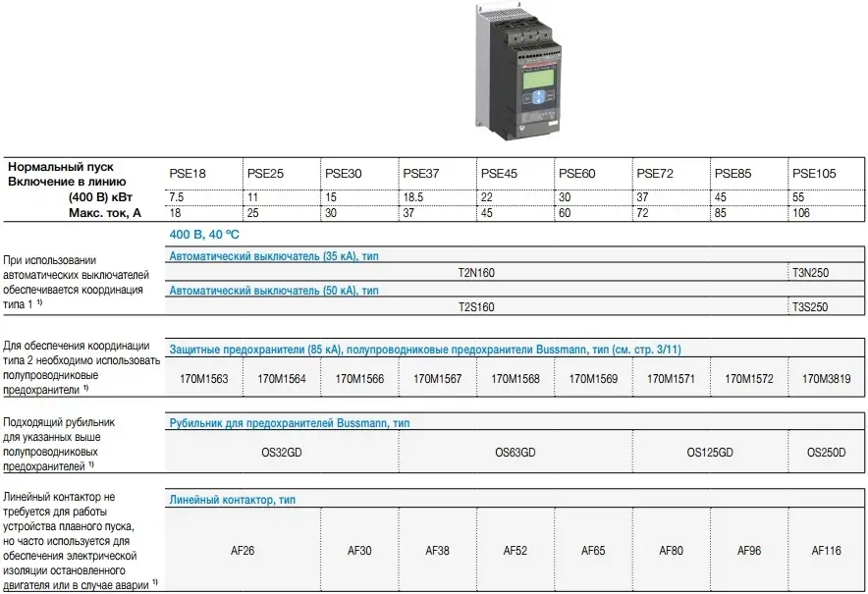This screenshot has height=594, width=868.
Task: Select fuse type 170M1572
Action: coord(749,379)
